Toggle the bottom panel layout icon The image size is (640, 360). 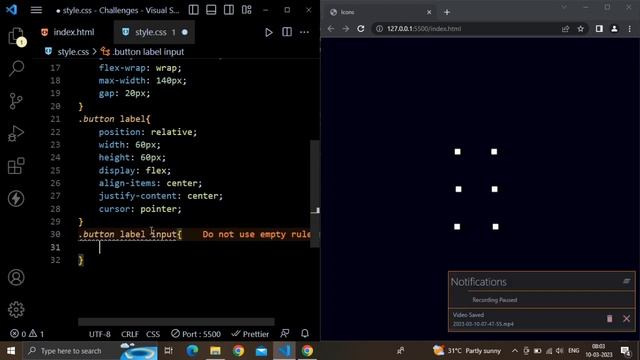[211, 10]
